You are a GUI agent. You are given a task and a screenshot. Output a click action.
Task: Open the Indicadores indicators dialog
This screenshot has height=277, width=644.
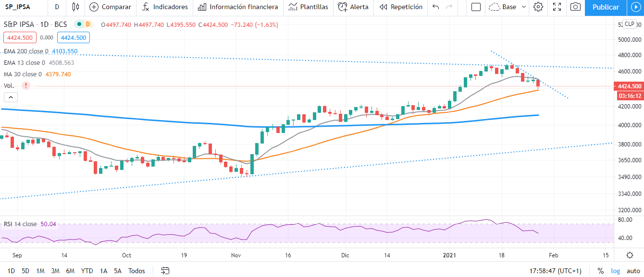coord(165,7)
